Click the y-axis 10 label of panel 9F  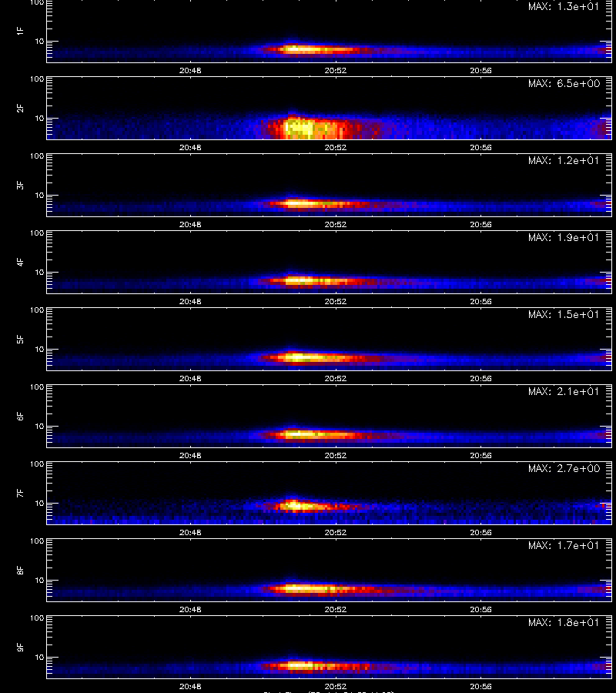pyautogui.click(x=39, y=658)
